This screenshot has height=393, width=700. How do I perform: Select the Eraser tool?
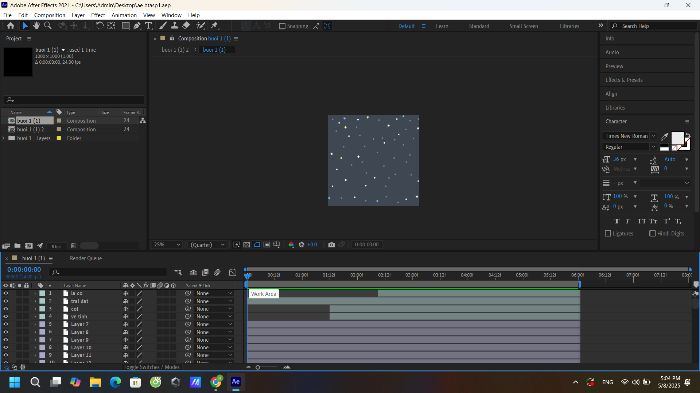(186, 26)
